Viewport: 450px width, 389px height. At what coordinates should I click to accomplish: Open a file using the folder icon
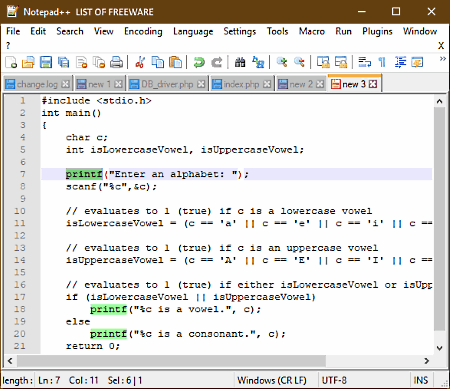[28, 62]
